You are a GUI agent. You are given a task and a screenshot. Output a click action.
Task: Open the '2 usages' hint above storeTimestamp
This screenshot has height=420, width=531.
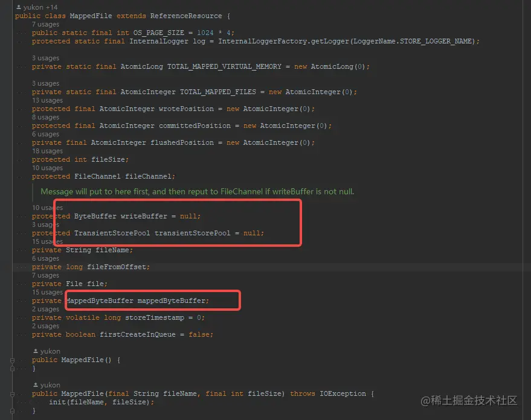45,309
